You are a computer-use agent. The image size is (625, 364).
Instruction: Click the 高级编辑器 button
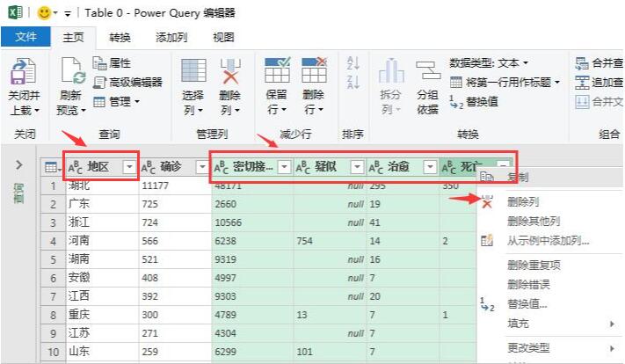pyautogui.click(x=135, y=82)
